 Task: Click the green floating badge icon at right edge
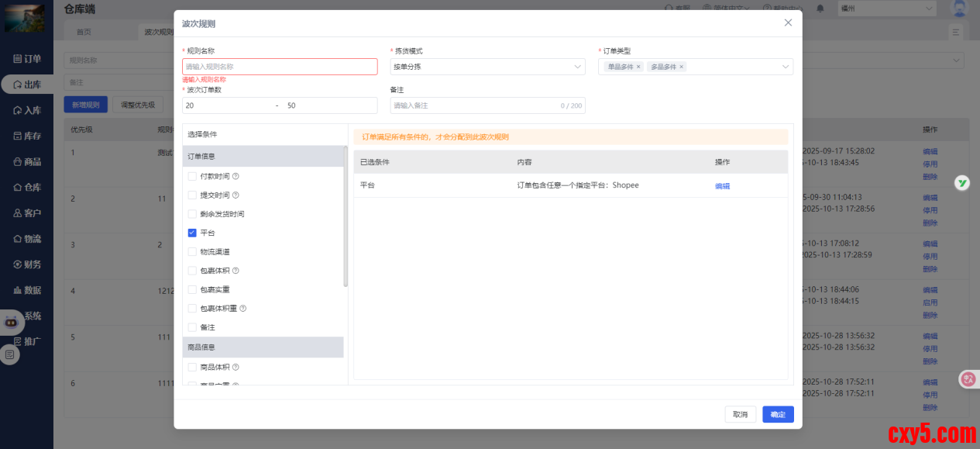pyautogui.click(x=961, y=183)
